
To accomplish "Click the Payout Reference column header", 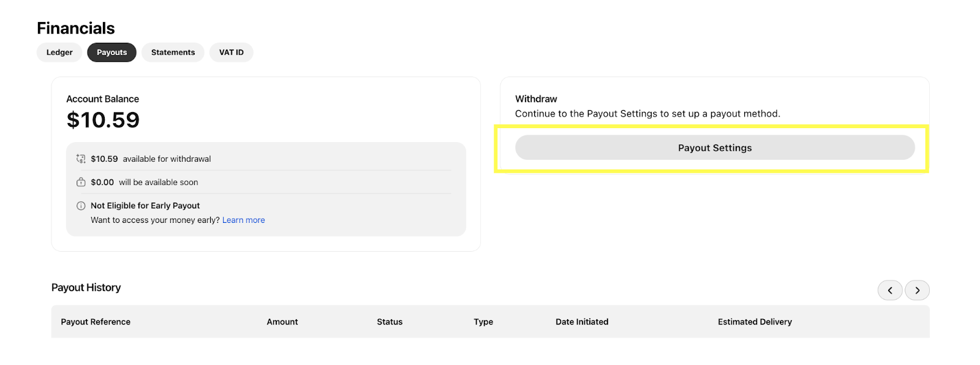I will point(96,322).
